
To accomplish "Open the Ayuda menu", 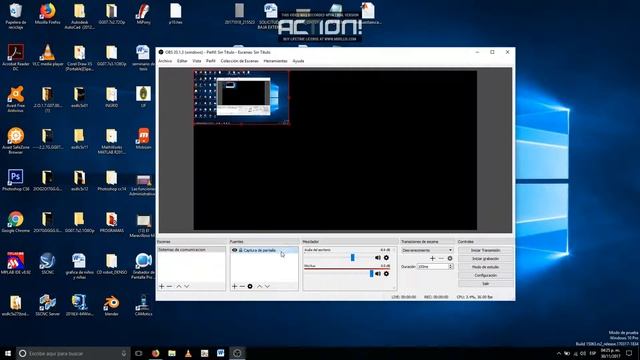I will point(298,61).
